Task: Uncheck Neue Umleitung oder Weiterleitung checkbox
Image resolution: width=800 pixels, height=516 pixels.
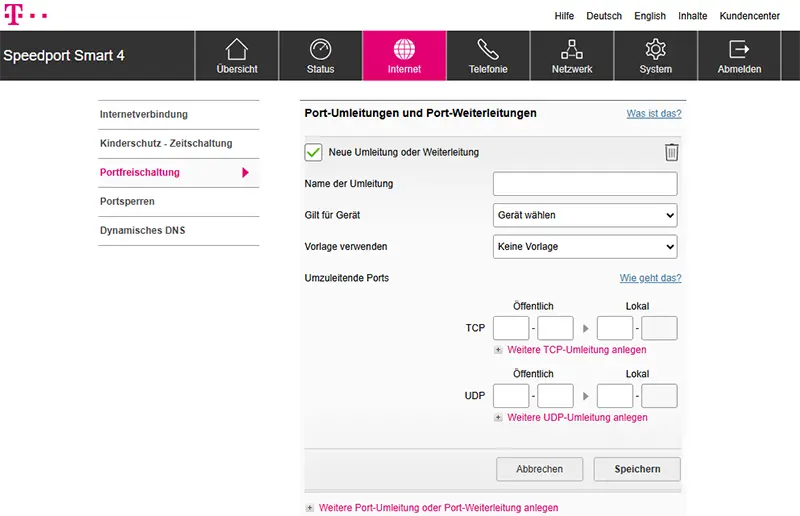Action: pos(313,152)
